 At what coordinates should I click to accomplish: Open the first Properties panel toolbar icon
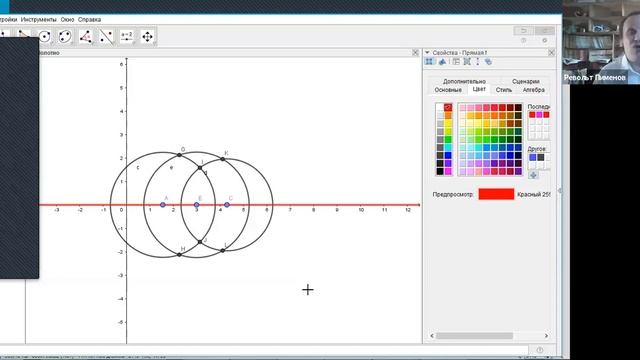click(x=429, y=62)
